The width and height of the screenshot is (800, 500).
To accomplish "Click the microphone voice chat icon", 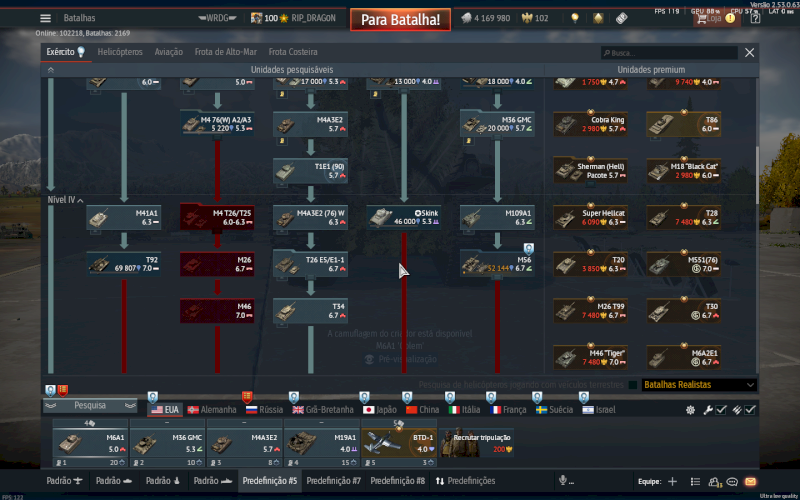I will click(563, 481).
